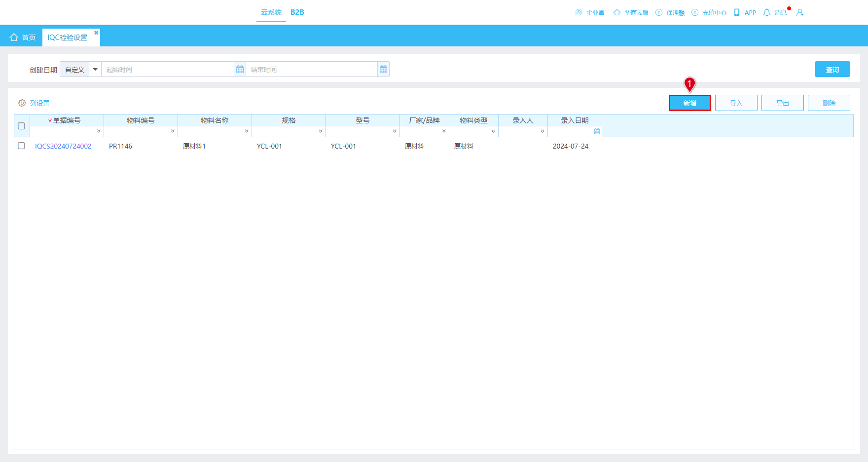868x462 pixels.
Task: Close the IQC检验设置 tab
Action: click(96, 33)
